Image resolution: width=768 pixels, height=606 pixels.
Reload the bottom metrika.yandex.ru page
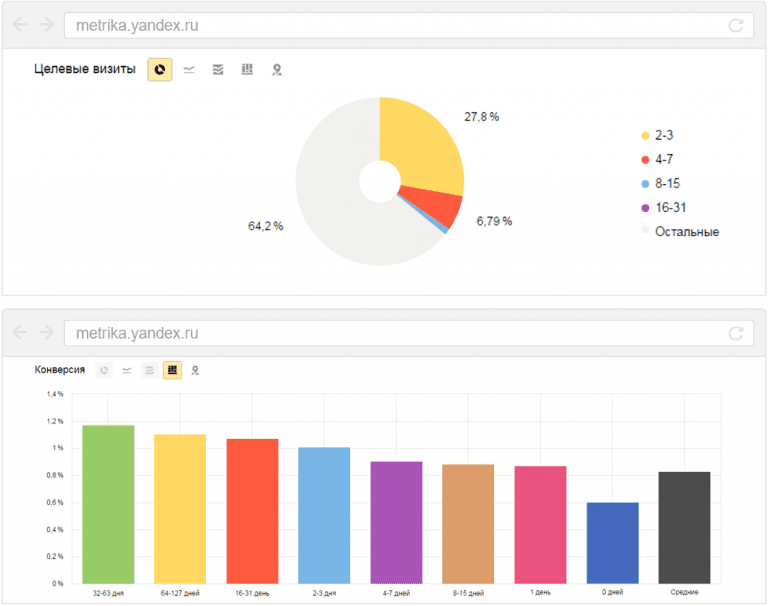pos(736,333)
